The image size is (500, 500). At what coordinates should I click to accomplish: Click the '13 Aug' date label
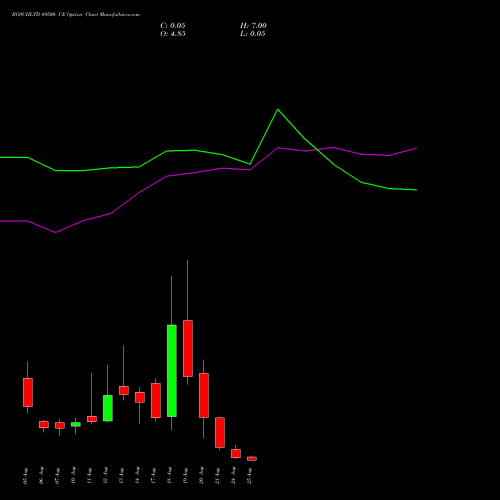pyautogui.click(x=122, y=476)
